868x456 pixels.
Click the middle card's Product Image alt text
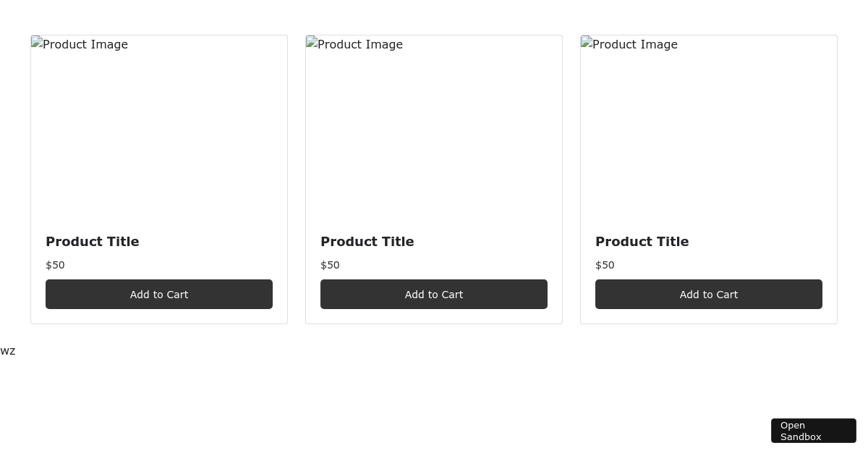point(360,45)
